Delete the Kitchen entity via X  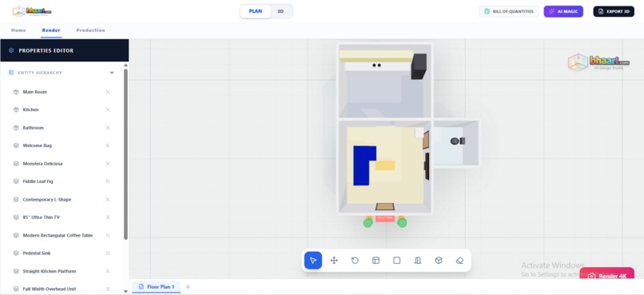[108, 110]
